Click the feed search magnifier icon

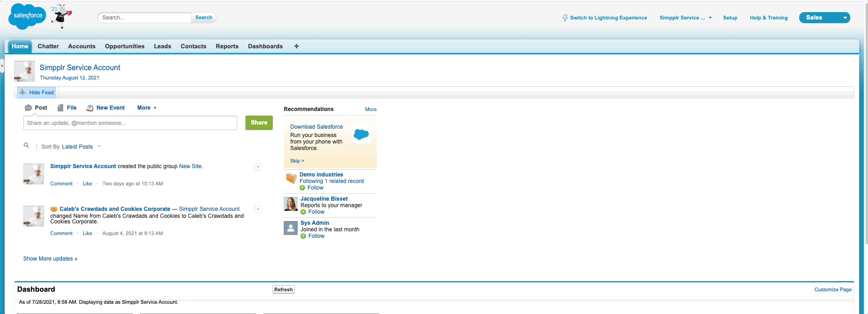click(27, 146)
